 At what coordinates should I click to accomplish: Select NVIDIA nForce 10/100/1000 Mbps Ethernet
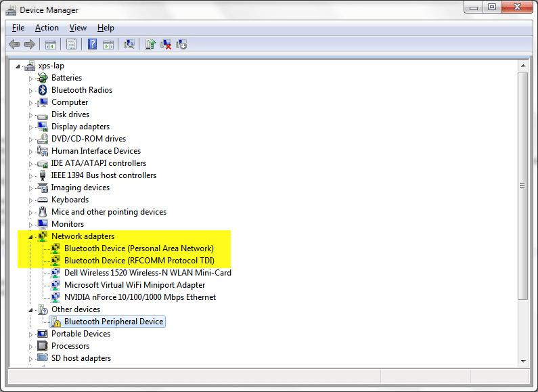click(x=140, y=297)
